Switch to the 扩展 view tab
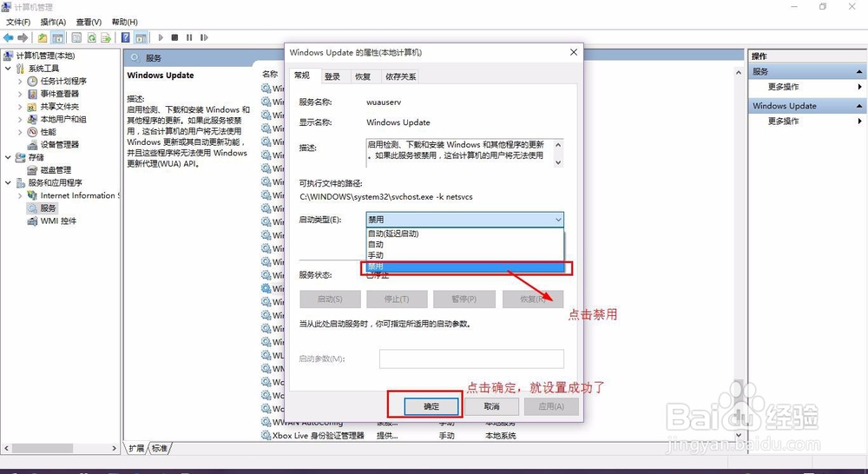Screen dimensions: 868x474 tap(136, 448)
